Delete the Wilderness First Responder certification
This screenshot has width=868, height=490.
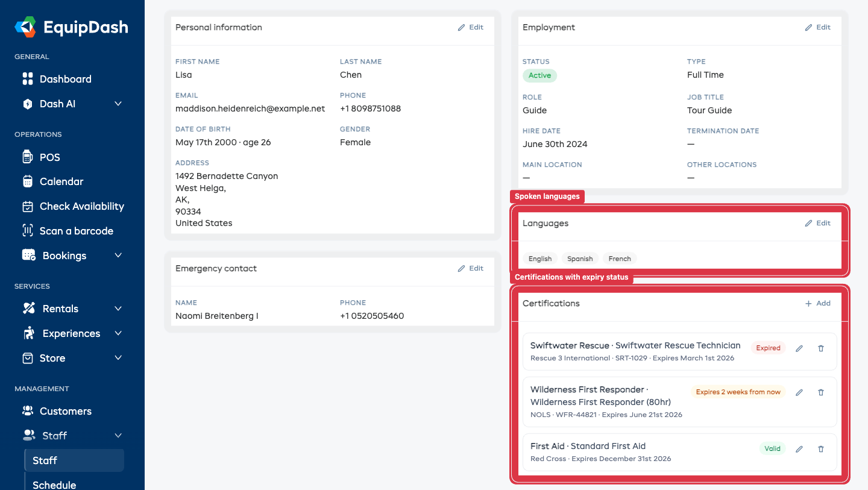(x=820, y=392)
